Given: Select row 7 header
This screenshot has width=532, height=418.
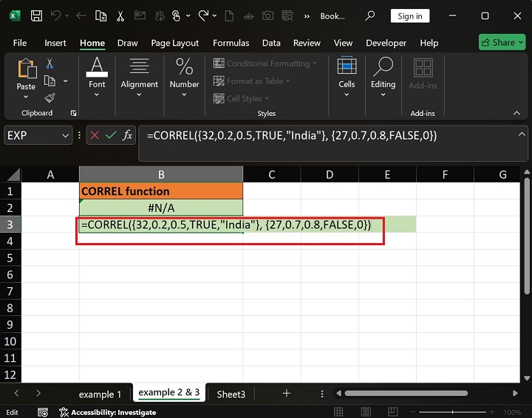Looking at the screenshot, I should [10, 291].
